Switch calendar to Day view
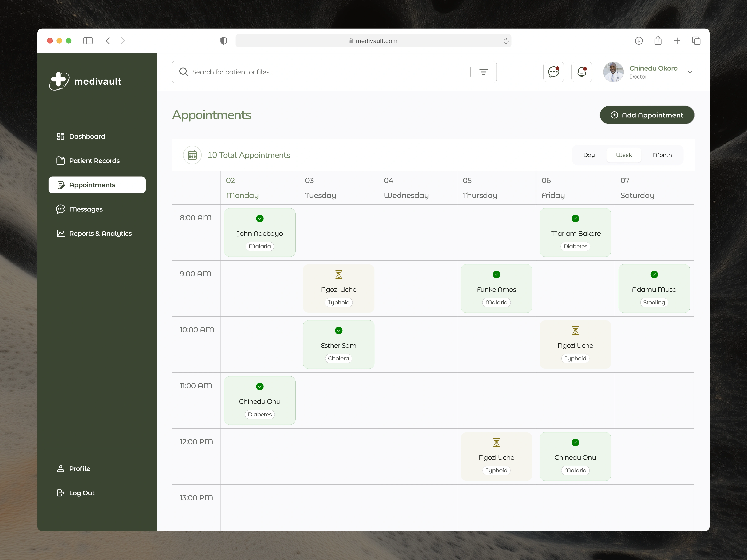Image resolution: width=747 pixels, height=560 pixels. click(589, 155)
